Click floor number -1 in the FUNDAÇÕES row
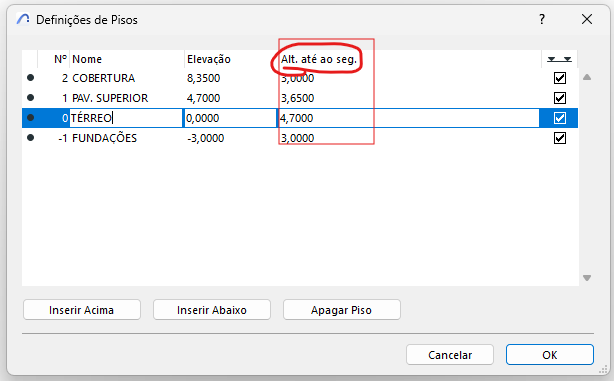The image size is (614, 381). tap(63, 138)
